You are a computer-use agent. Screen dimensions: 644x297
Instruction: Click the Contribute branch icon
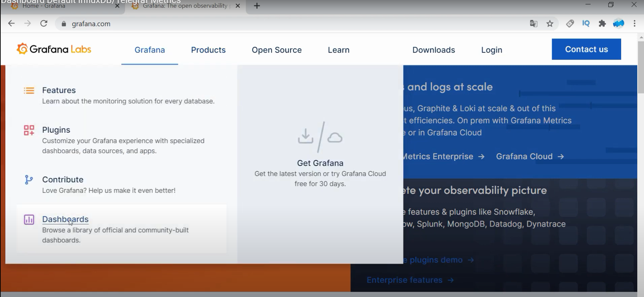29,180
